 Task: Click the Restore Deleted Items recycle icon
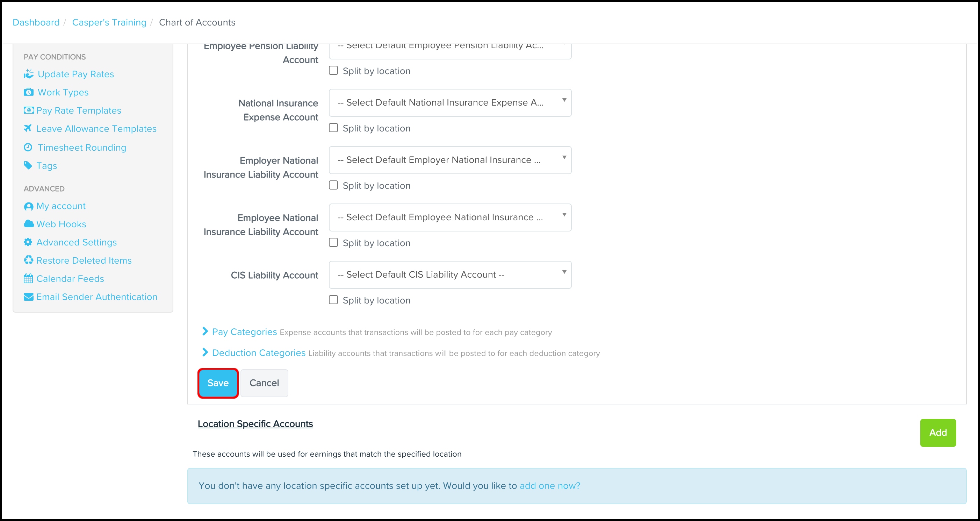point(29,260)
